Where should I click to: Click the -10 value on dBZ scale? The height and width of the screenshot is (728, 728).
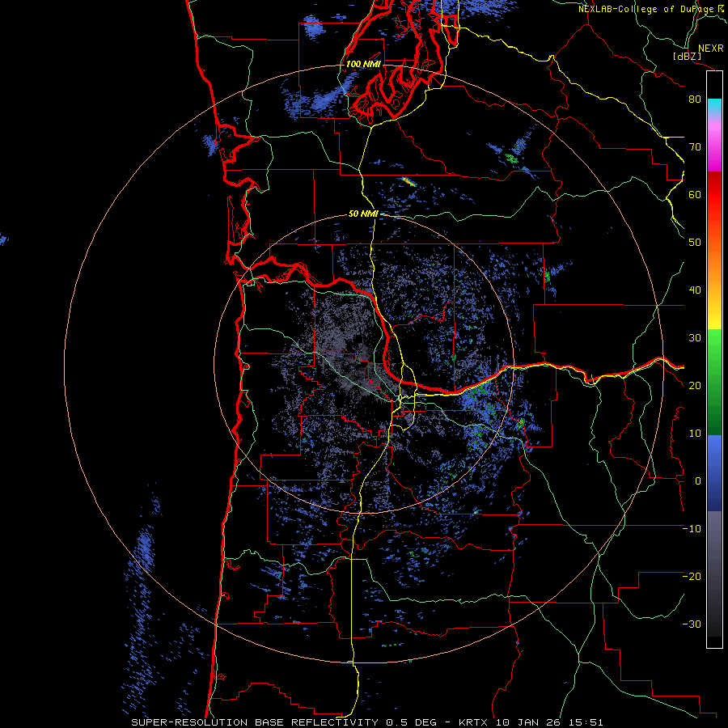click(692, 529)
